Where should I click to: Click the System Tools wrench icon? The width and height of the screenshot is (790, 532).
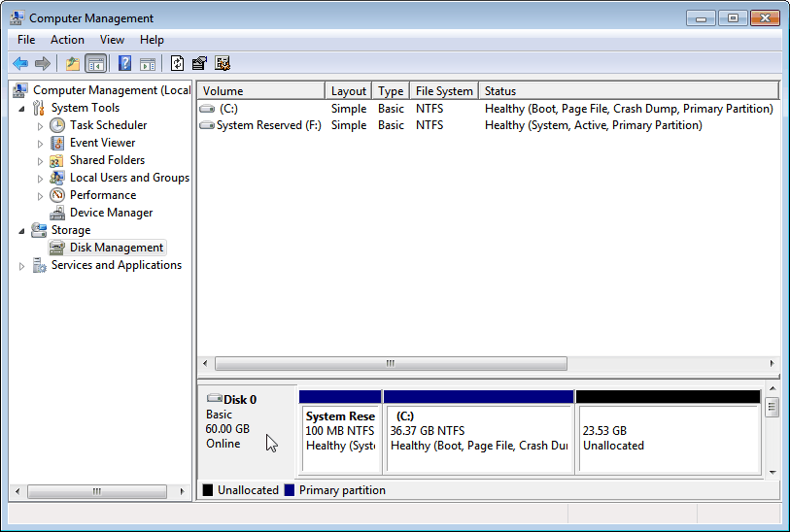pyautogui.click(x=39, y=108)
